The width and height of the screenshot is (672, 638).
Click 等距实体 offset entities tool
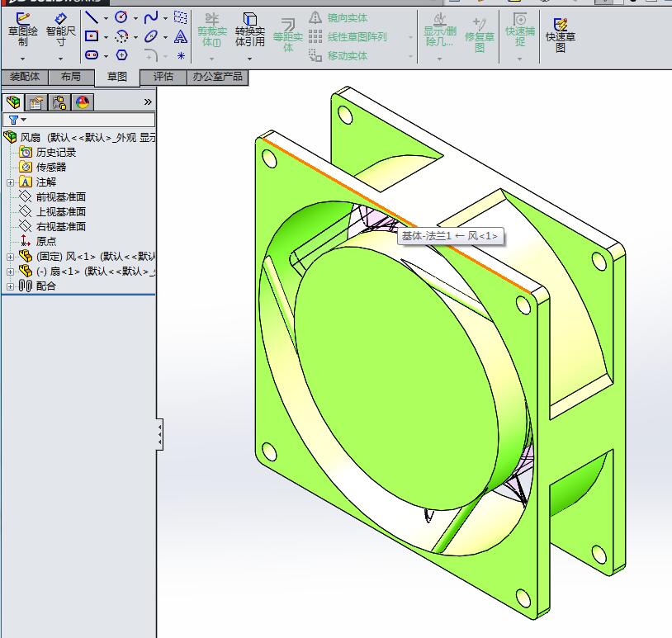(288, 35)
